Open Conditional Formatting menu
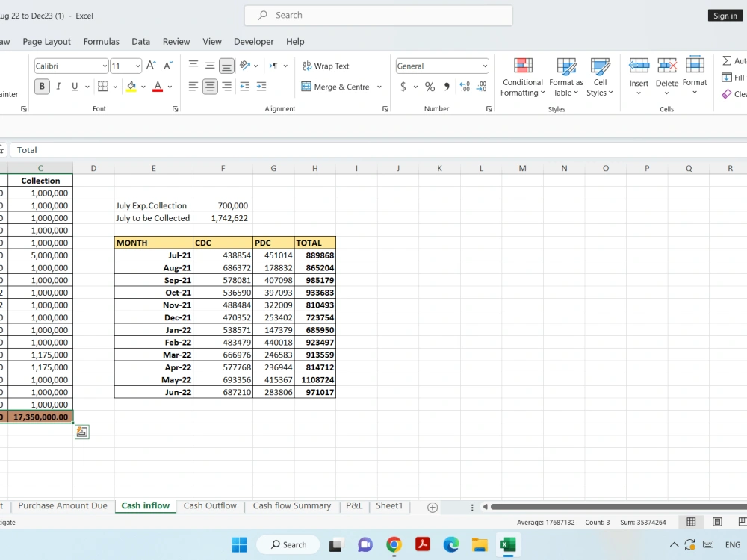Image resolution: width=747 pixels, height=560 pixels. coord(523,77)
